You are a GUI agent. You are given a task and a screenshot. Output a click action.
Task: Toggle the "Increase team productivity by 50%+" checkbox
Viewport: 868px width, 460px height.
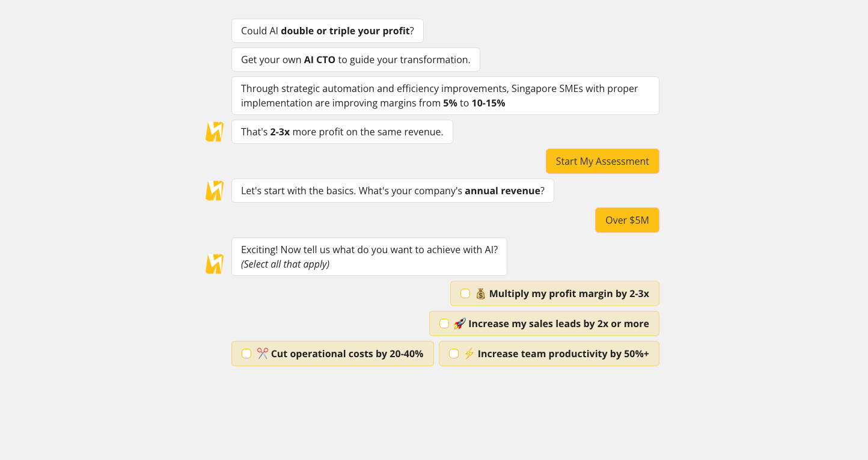coord(454,354)
